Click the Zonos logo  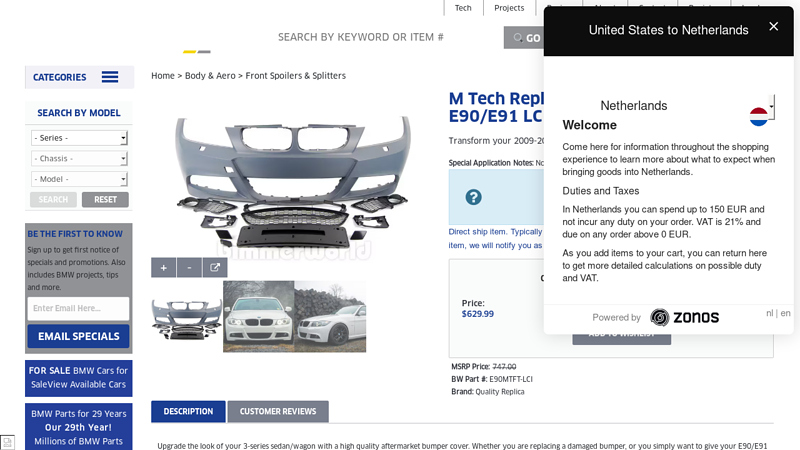(x=684, y=317)
